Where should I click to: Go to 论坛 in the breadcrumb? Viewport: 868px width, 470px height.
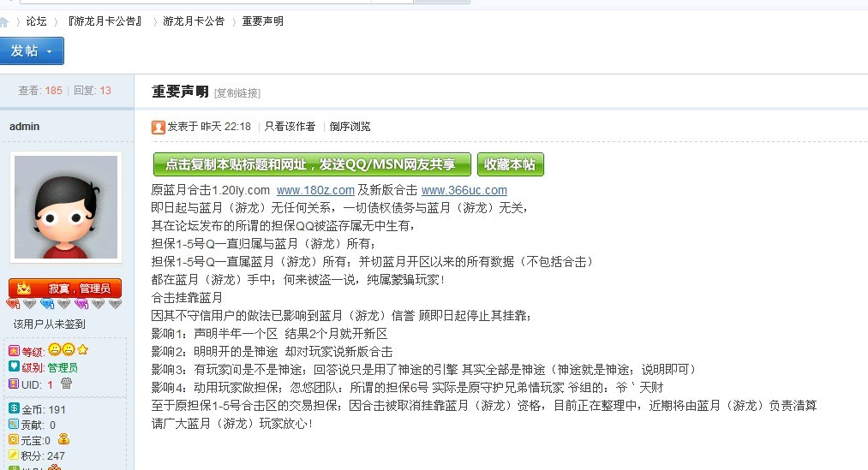36,21
